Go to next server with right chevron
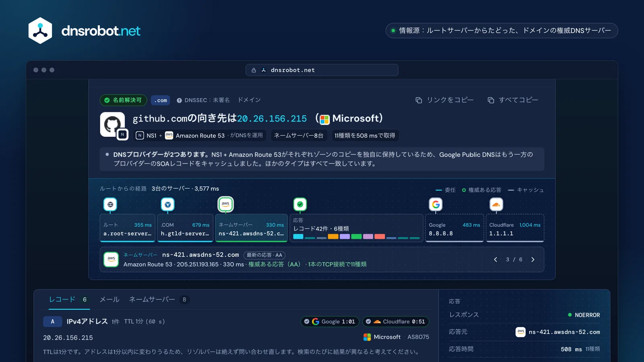Screen dimensions: 644x362 [533, 259]
